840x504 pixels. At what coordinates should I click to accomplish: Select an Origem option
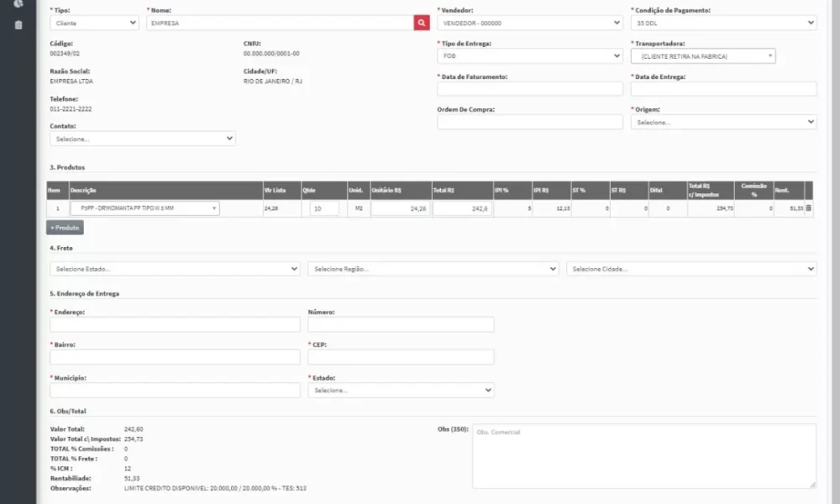point(723,122)
